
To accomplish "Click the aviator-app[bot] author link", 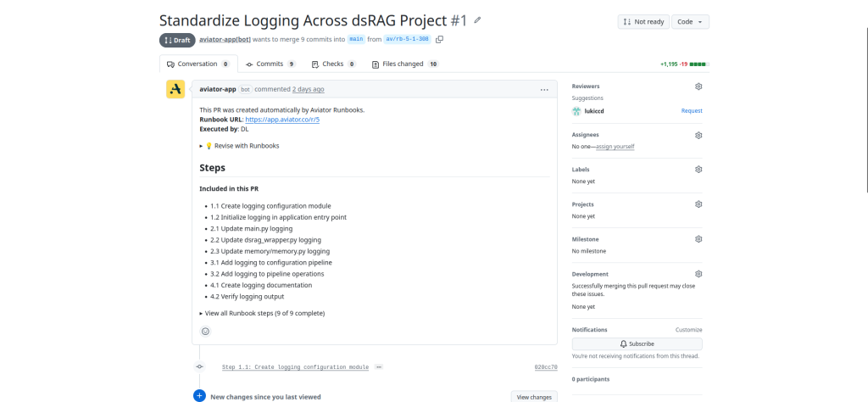I will coord(225,39).
